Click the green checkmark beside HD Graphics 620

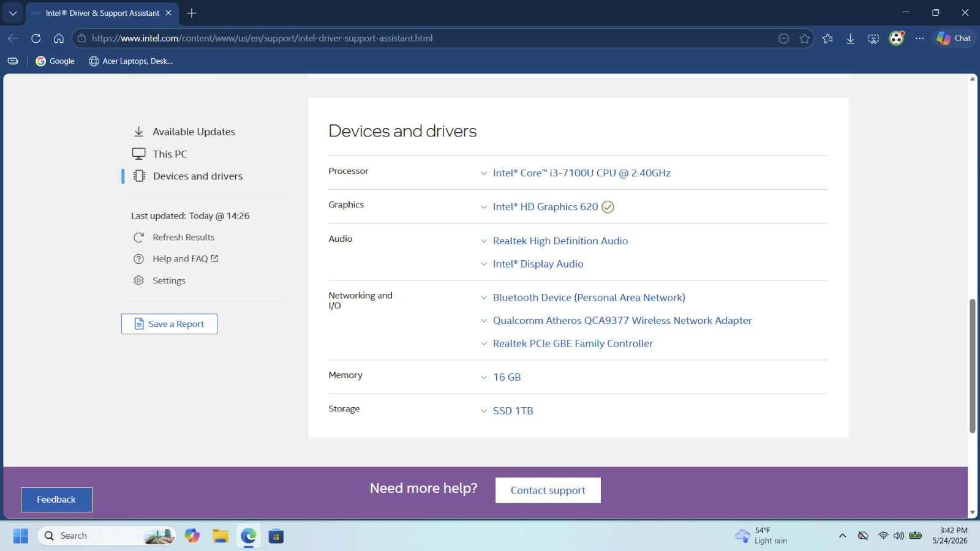coord(608,207)
